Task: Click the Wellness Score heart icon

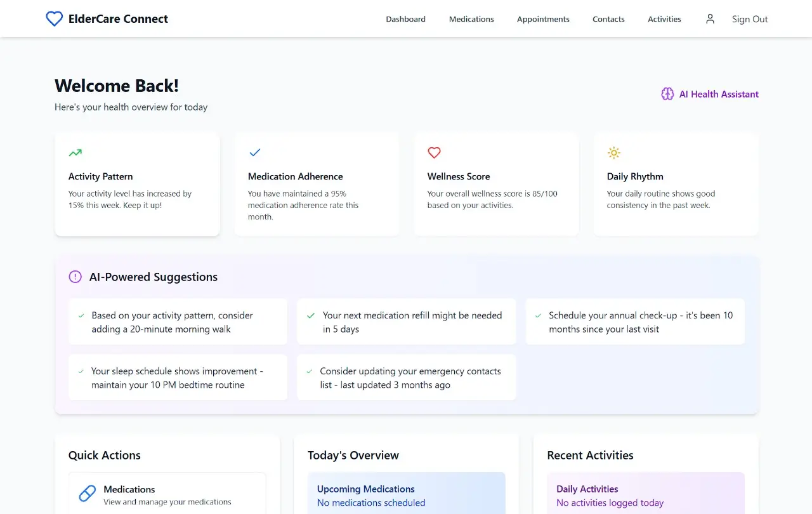Action: 434,152
